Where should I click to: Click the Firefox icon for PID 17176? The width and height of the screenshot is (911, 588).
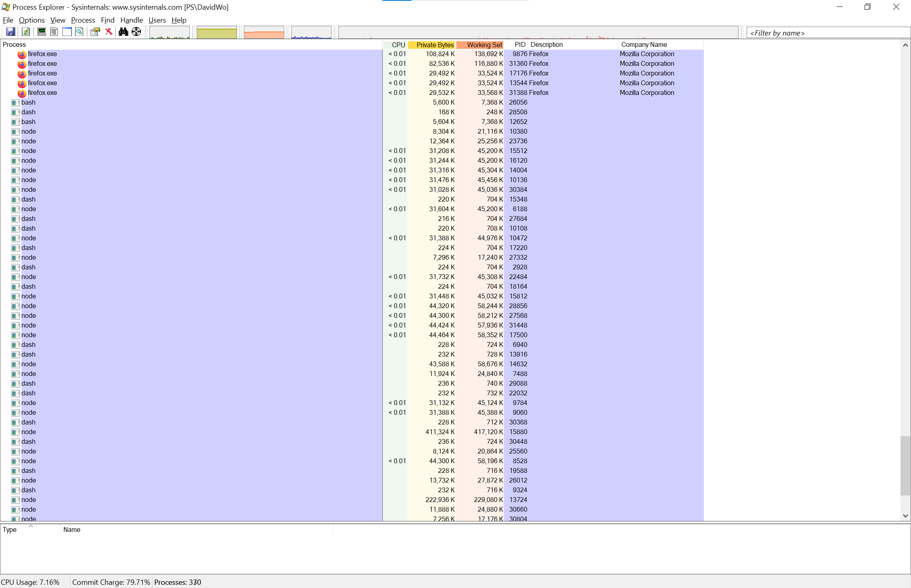22,73
